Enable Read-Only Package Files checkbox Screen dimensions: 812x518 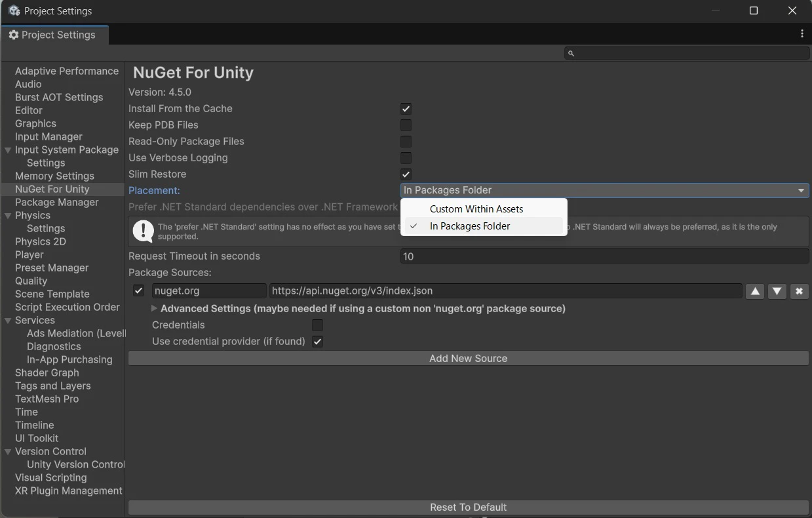coord(406,142)
